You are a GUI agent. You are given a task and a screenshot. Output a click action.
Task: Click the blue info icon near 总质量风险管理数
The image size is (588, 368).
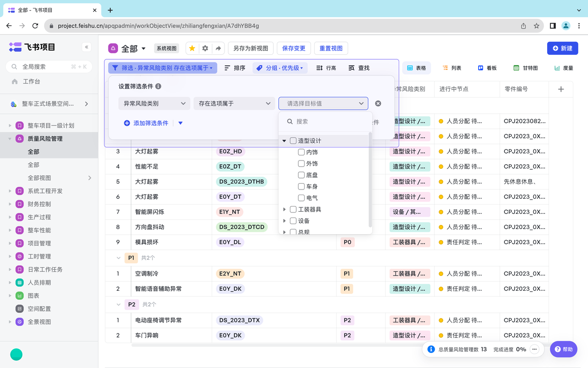point(431,350)
